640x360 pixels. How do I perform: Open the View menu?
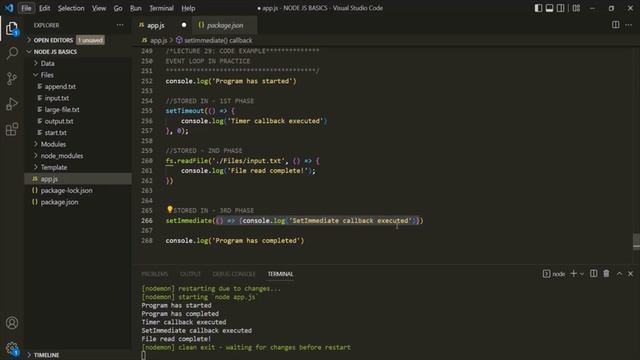[99, 8]
